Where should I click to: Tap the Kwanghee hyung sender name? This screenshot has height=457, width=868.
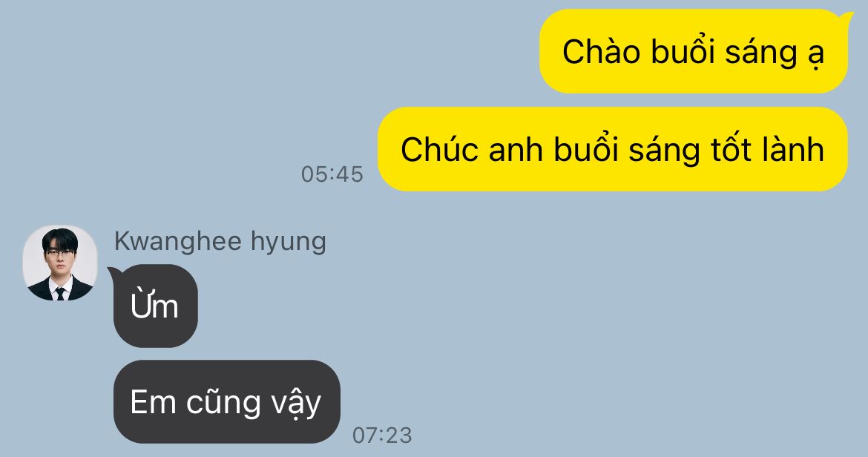tap(220, 243)
